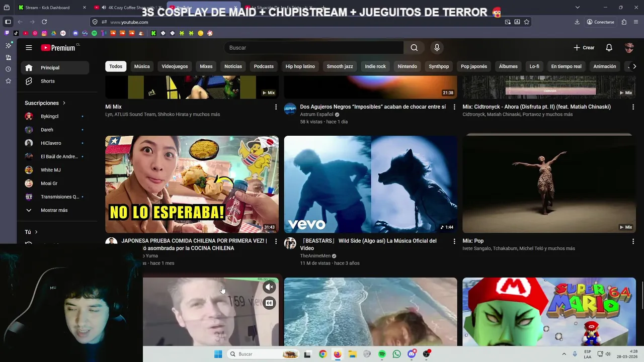
Task: Show hidden system tray icons
Action: (x=564, y=354)
